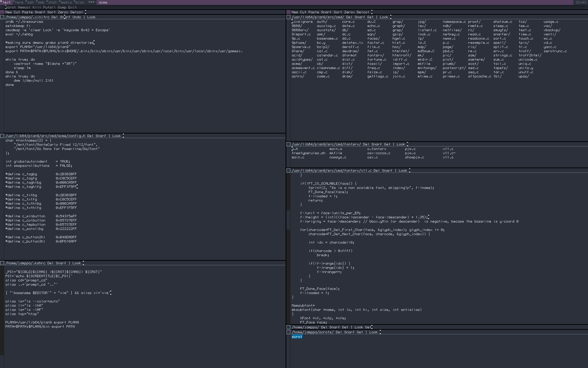Click 'x11.c' in the fontsrv directory listing
588x368 pixels.
point(448,149)
